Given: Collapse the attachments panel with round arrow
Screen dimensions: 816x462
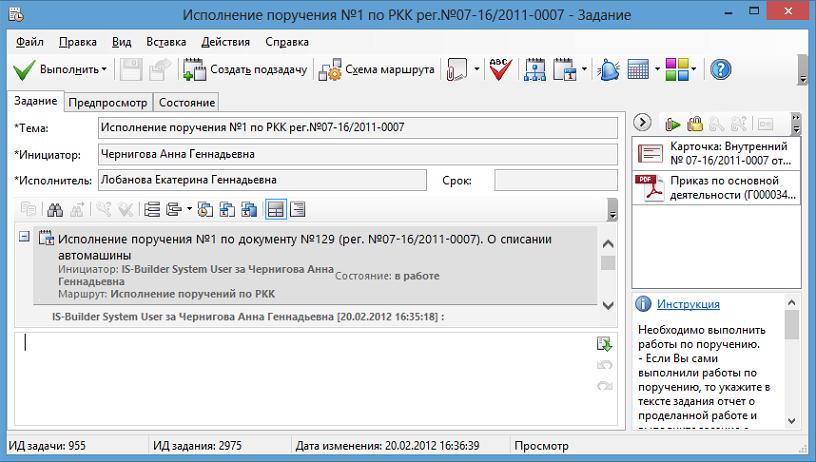Looking at the screenshot, I should pos(643,123).
